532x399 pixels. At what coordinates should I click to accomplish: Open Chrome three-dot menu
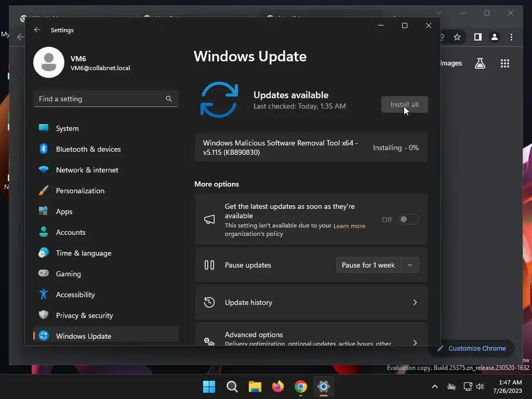tap(511, 37)
